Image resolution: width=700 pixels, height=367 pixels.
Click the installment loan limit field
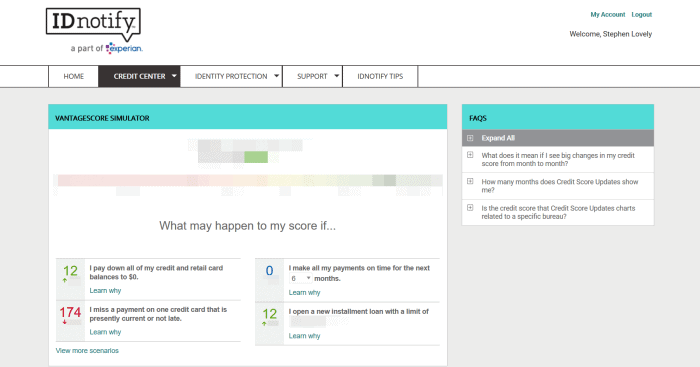[x=308, y=321]
